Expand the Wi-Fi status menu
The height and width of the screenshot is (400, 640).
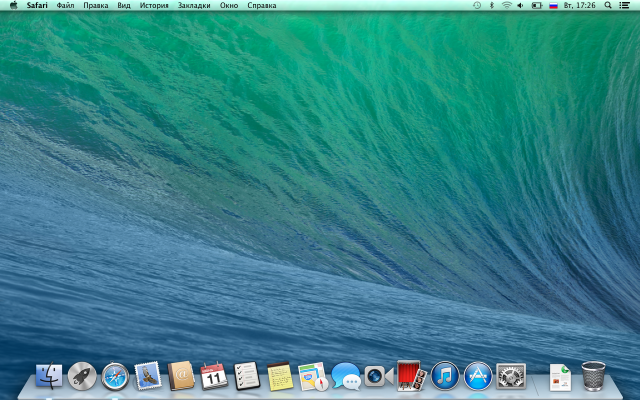tap(506, 5)
